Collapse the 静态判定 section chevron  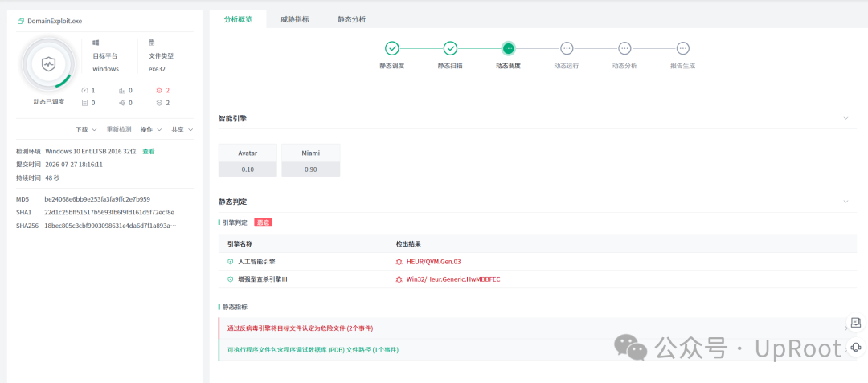[845, 202]
